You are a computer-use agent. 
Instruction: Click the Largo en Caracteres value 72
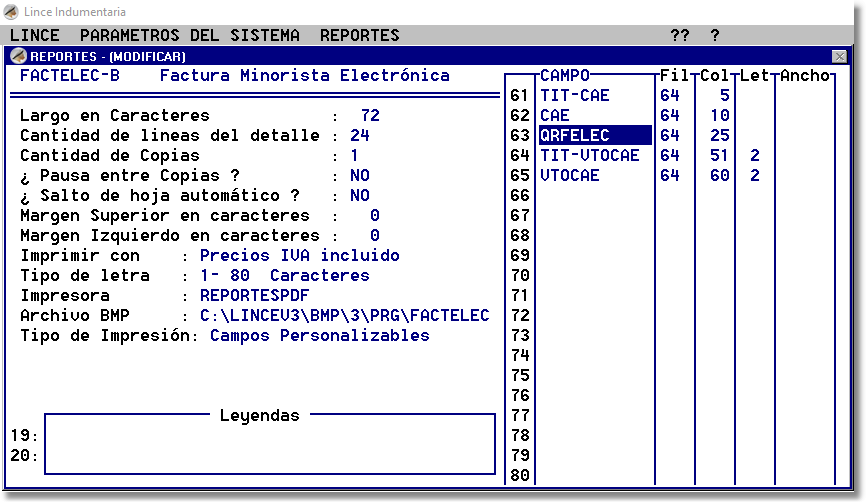pos(370,115)
